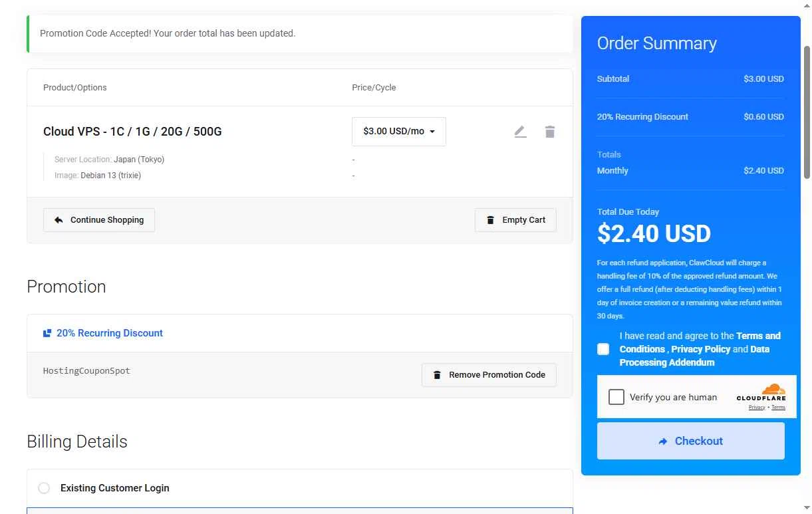Viewport: 812px width, 514px height.
Task: Click the Cloudflare Terms link
Action: pyautogui.click(x=778, y=408)
